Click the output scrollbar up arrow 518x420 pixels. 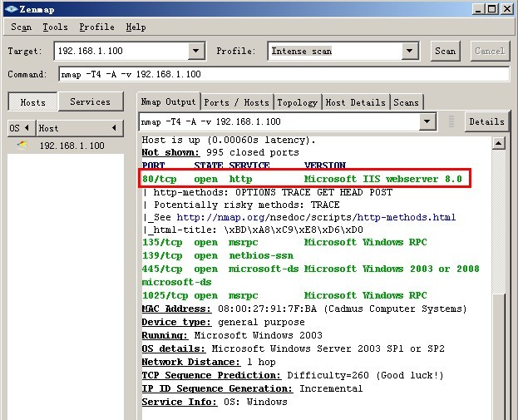(x=498, y=143)
